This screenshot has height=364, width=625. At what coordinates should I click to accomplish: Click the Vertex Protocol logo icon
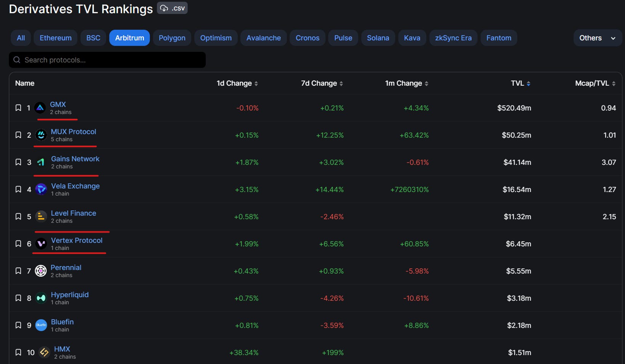pyautogui.click(x=41, y=244)
